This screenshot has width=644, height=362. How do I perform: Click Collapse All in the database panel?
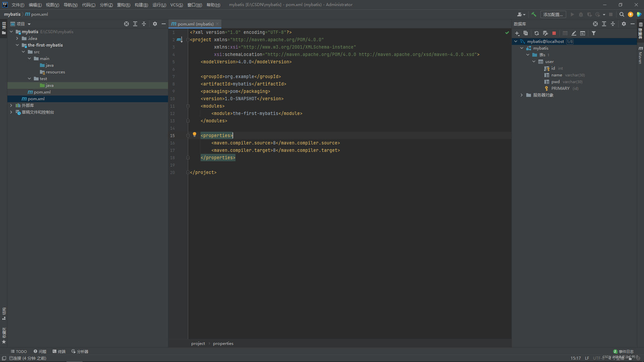click(613, 24)
